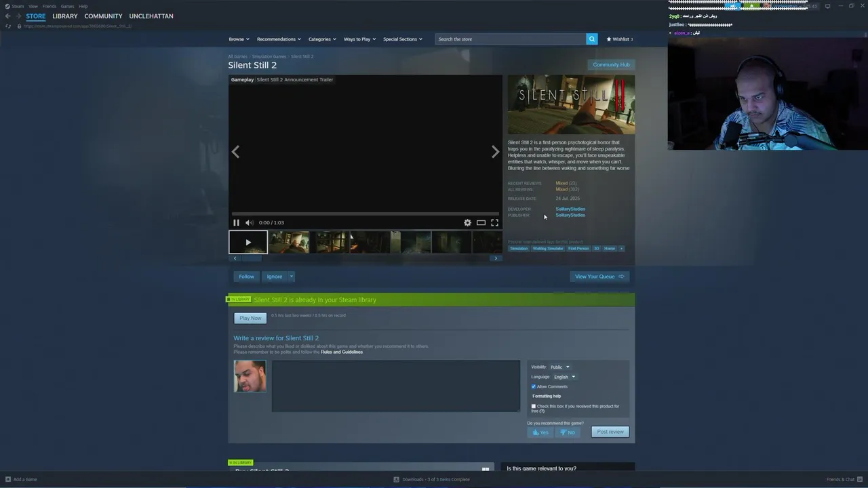Switch to the LIBRARY tab
The height and width of the screenshot is (488, 868).
(x=65, y=16)
